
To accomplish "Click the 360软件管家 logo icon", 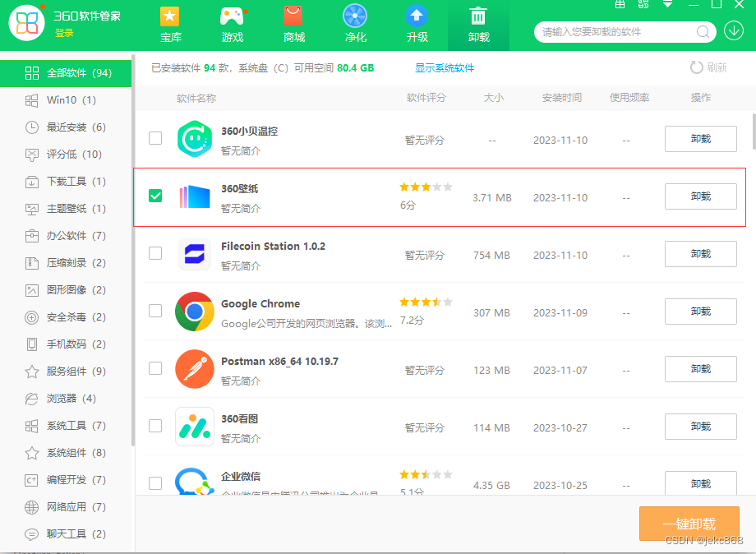I will (x=26, y=23).
